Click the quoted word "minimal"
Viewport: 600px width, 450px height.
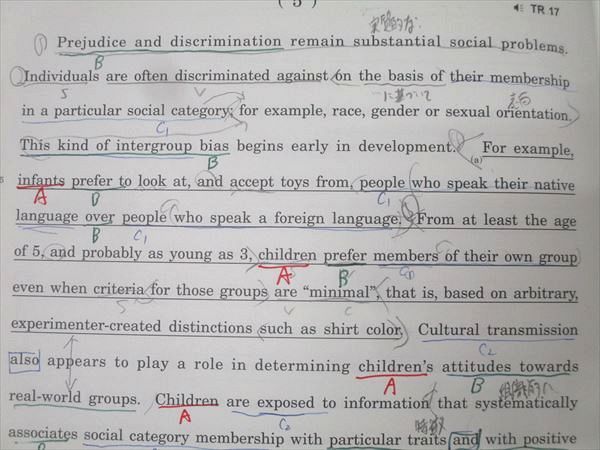[339, 293]
